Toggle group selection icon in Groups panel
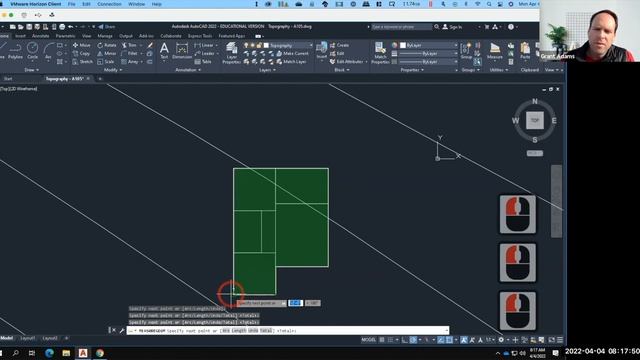 (477, 62)
